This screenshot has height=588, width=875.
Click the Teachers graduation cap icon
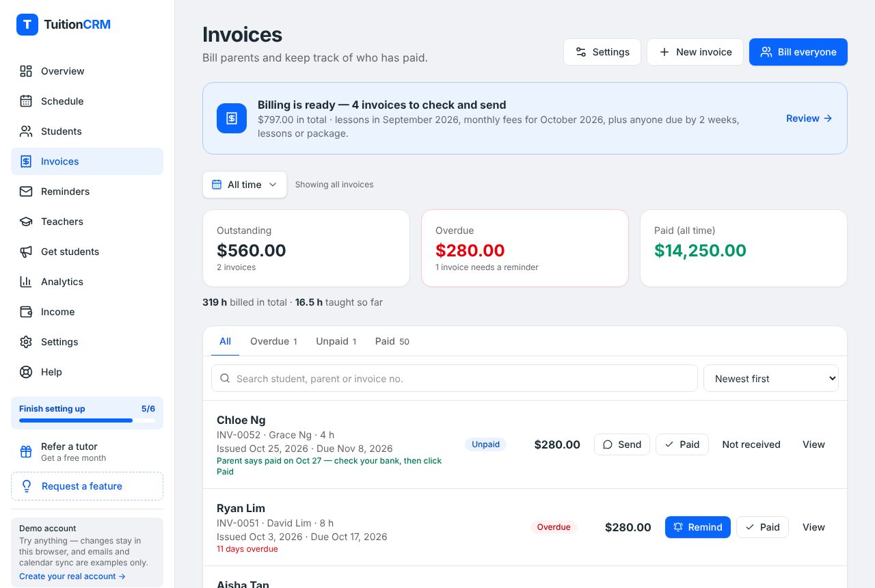click(x=26, y=222)
